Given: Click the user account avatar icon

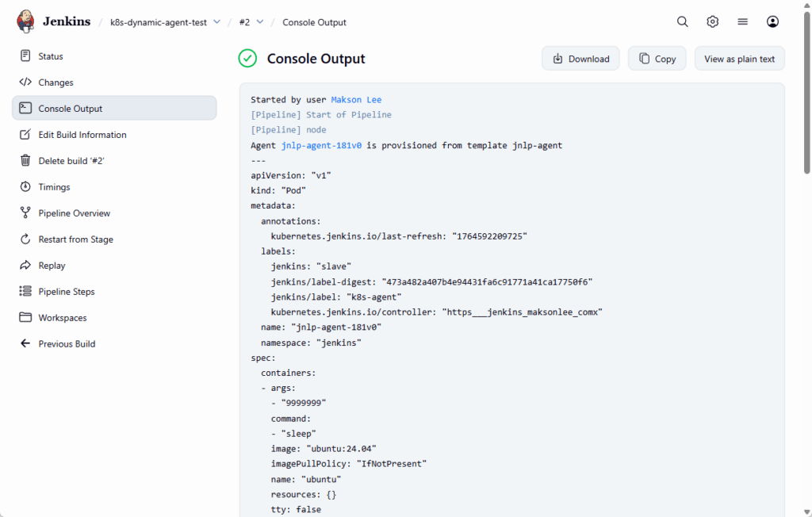Looking at the screenshot, I should (772, 22).
